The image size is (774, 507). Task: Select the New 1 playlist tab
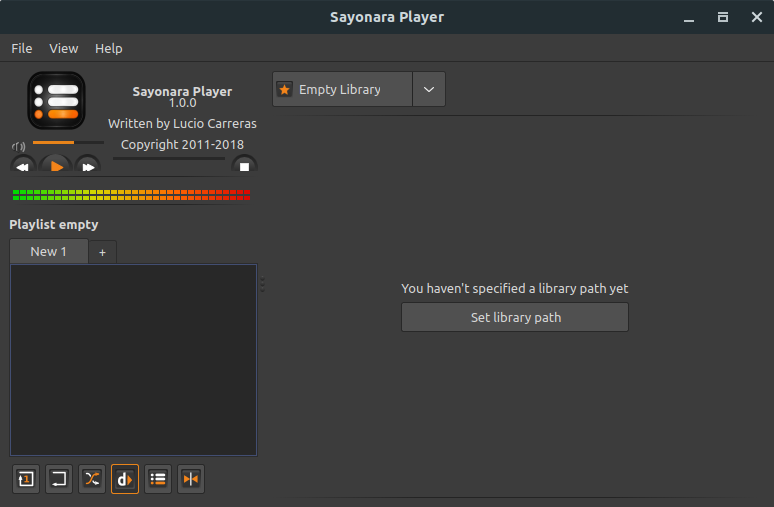[x=49, y=251]
